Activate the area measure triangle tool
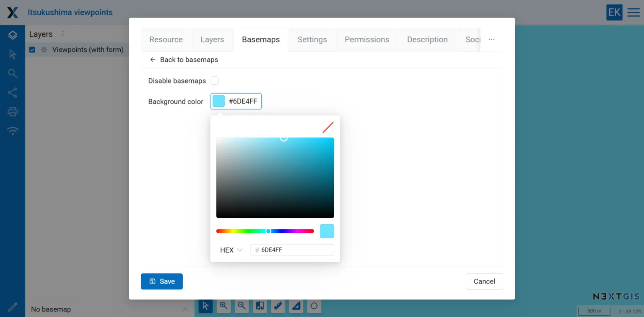Image resolution: width=644 pixels, height=317 pixels. (x=296, y=306)
